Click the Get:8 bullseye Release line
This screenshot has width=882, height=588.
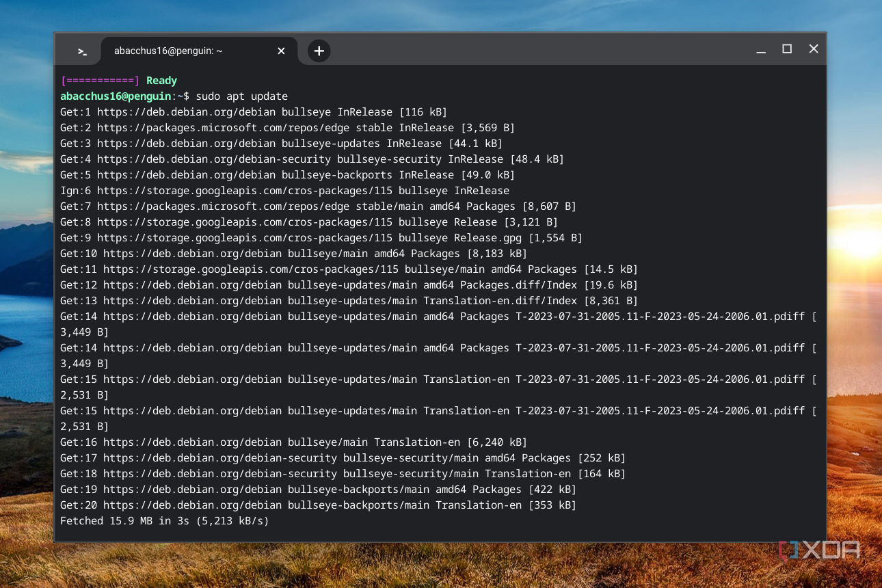tap(309, 222)
